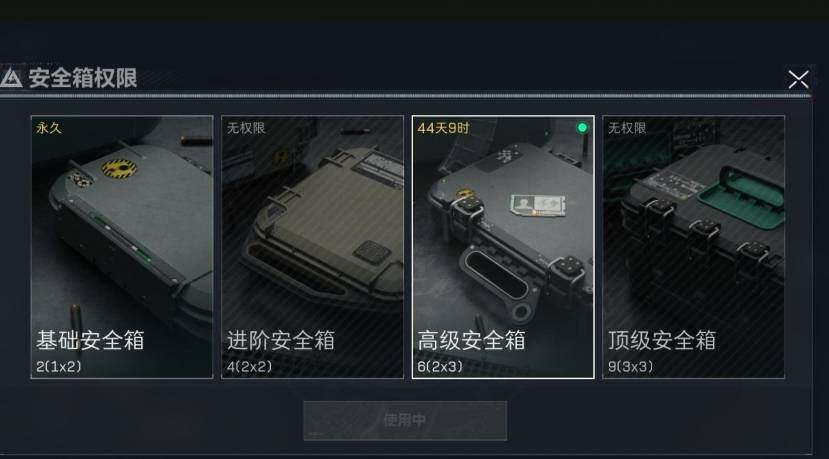This screenshot has width=829, height=459.
Task: Click the 9(3x3) capacity text
Action: [x=630, y=366]
